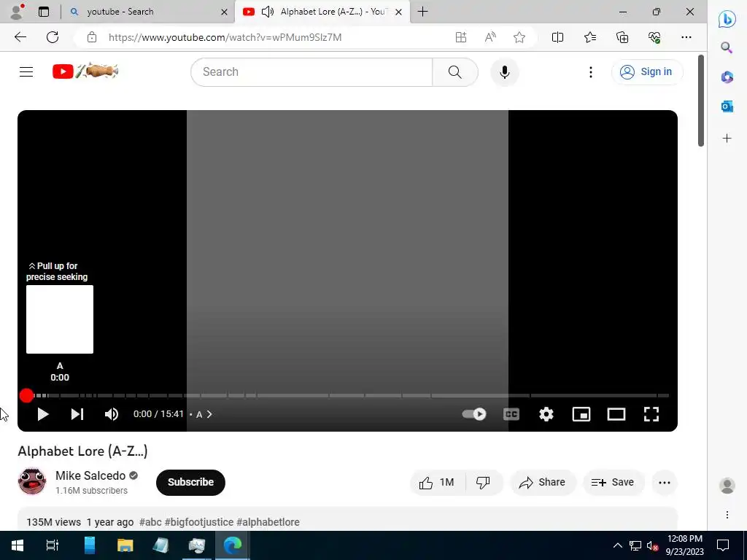Share the Alphabet Lore video
Image resolution: width=747 pixels, height=560 pixels.
tap(542, 483)
